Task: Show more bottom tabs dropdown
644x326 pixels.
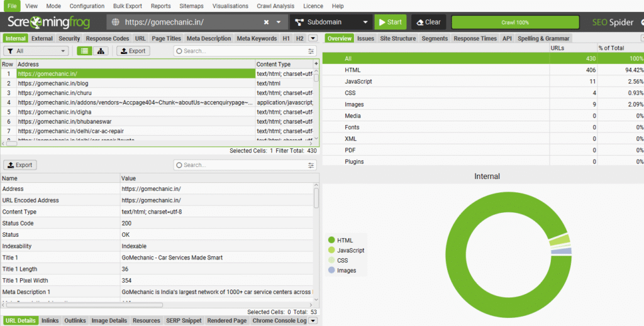Action: click(x=313, y=321)
